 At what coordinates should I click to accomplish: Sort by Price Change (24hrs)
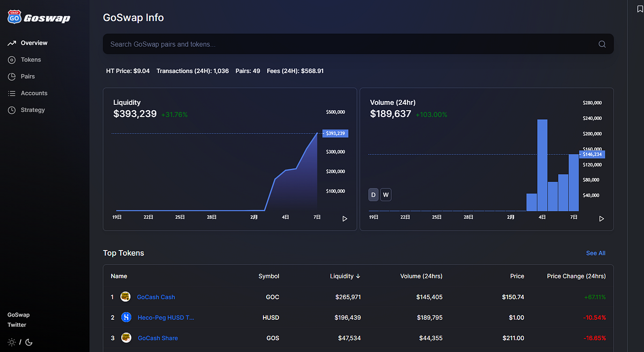pyautogui.click(x=576, y=276)
